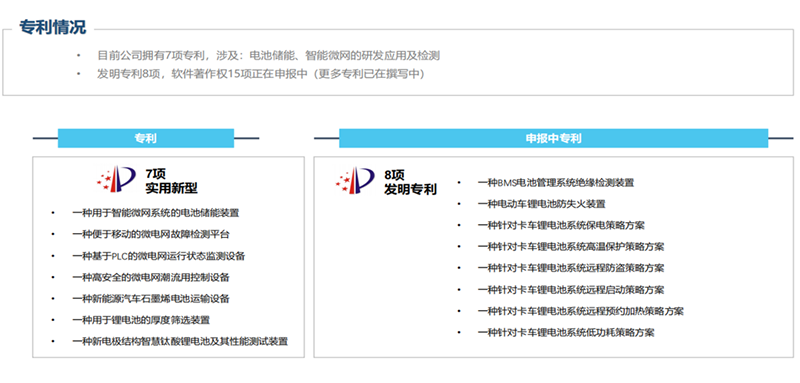This screenshot has height=383, width=800.
Task: Select the blue 专利 header banner
Action: point(146,138)
